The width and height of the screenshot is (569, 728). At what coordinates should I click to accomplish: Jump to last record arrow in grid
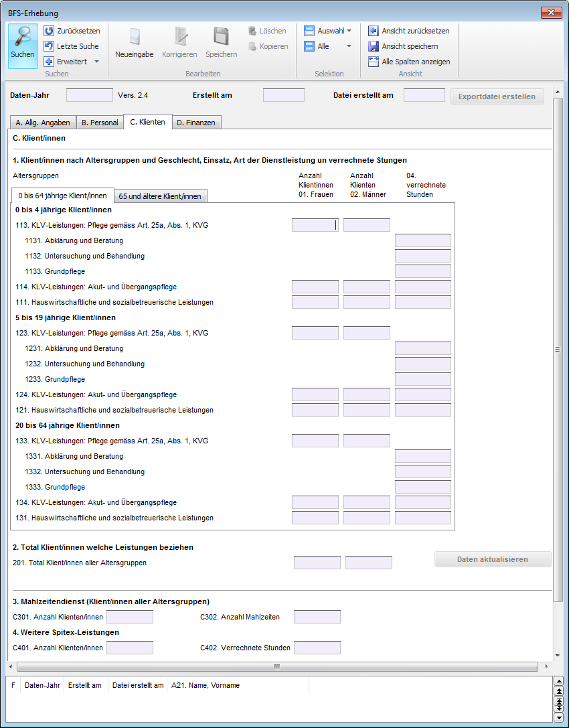coord(559,708)
